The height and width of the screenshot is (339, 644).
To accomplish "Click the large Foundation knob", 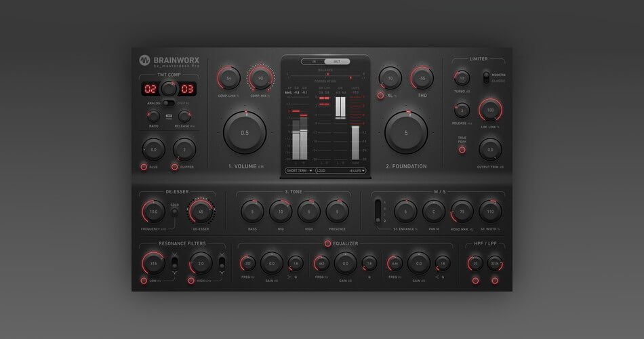I will click(406, 133).
